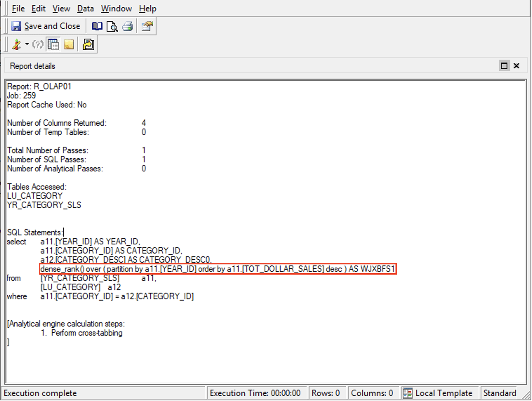Image resolution: width=532 pixels, height=401 pixels.
Task: Click the Local Template status bar icon
Action: (x=407, y=393)
